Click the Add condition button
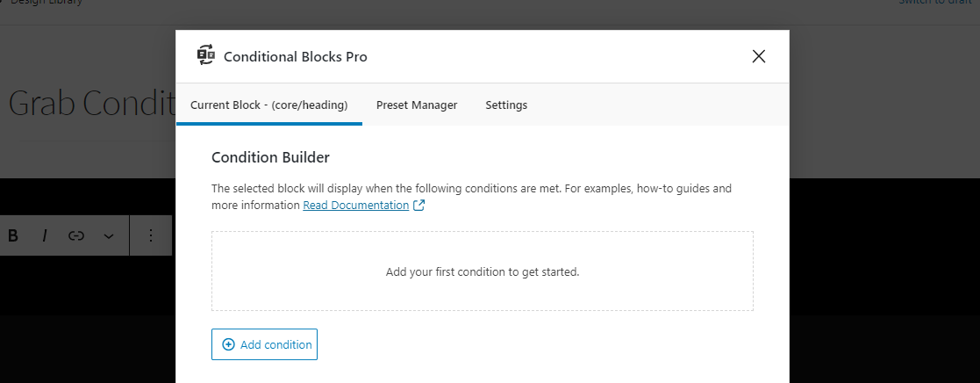The height and width of the screenshot is (383, 980). 264,344
